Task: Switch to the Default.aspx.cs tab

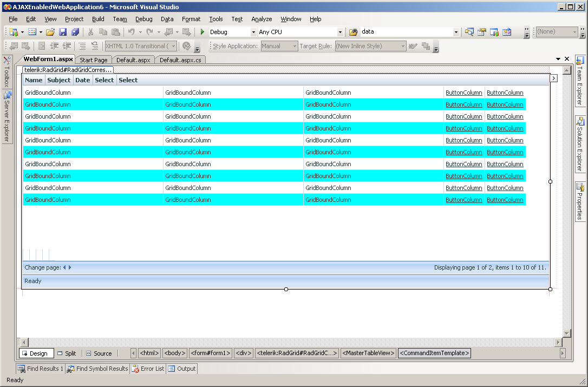Action: point(180,60)
